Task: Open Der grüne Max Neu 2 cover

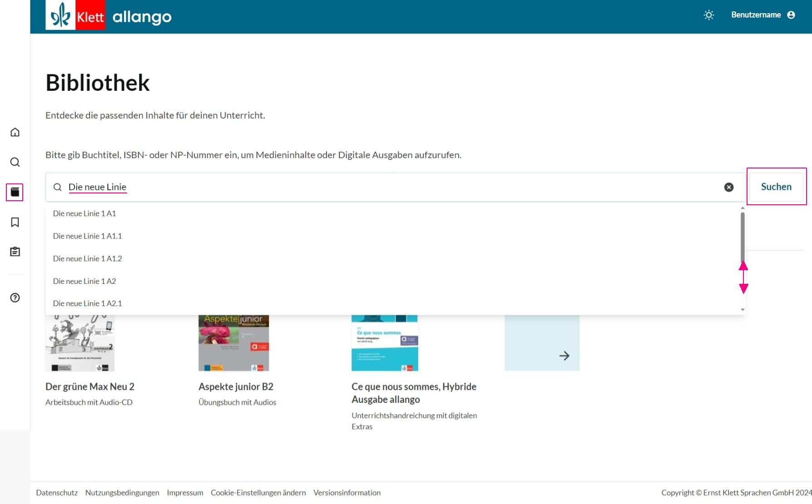Action: [x=80, y=343]
